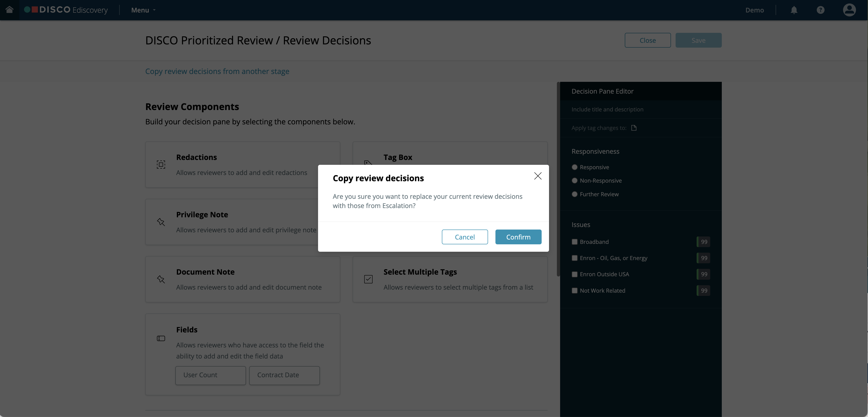Click the document icon beside Apply tag changes

(634, 128)
